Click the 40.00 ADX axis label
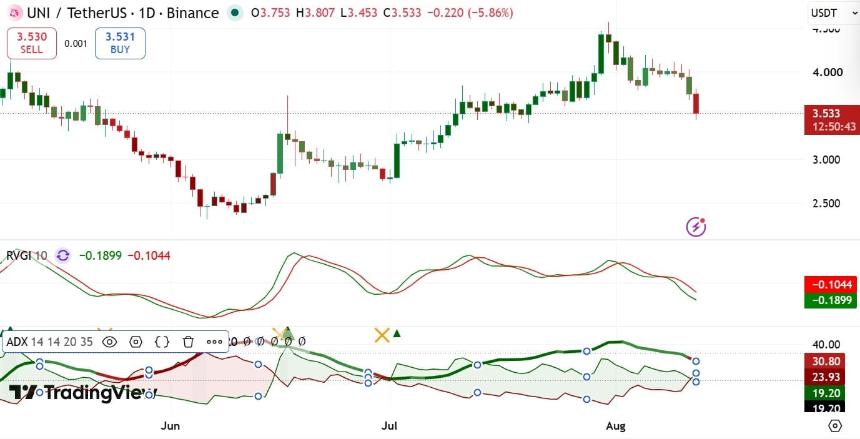This screenshot has height=439, width=860. tap(827, 345)
